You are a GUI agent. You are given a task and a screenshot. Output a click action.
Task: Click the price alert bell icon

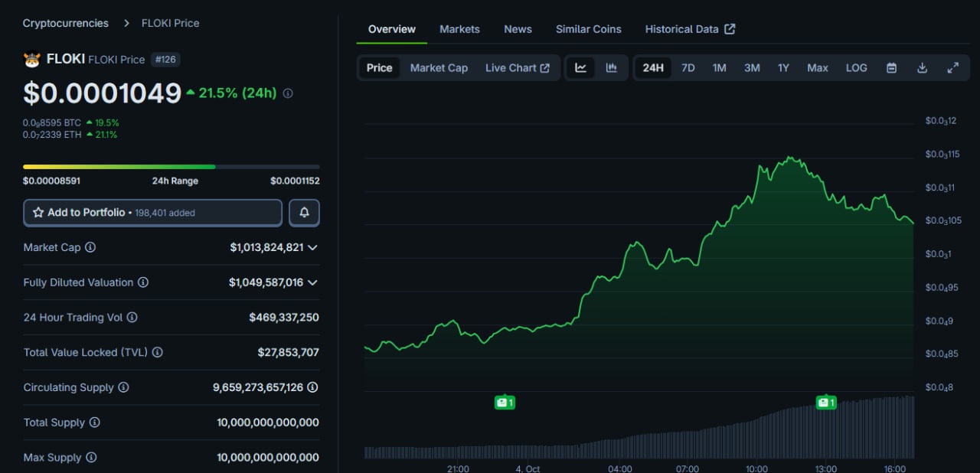(x=304, y=213)
